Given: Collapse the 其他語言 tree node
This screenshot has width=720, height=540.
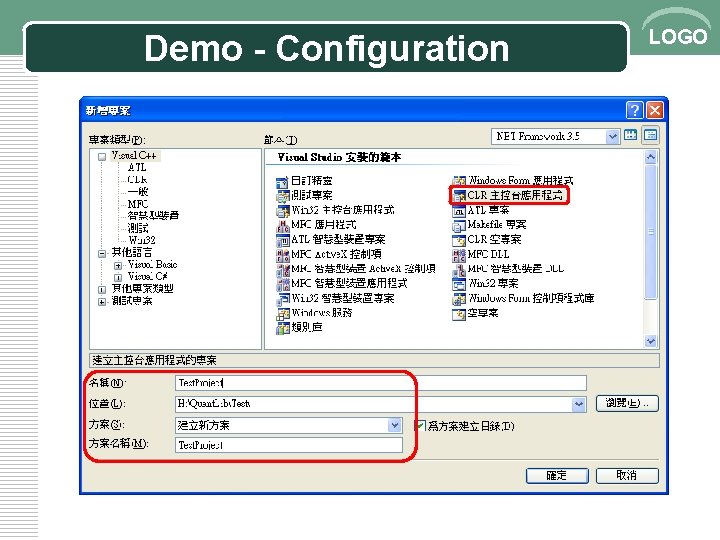Looking at the screenshot, I should point(102,253).
